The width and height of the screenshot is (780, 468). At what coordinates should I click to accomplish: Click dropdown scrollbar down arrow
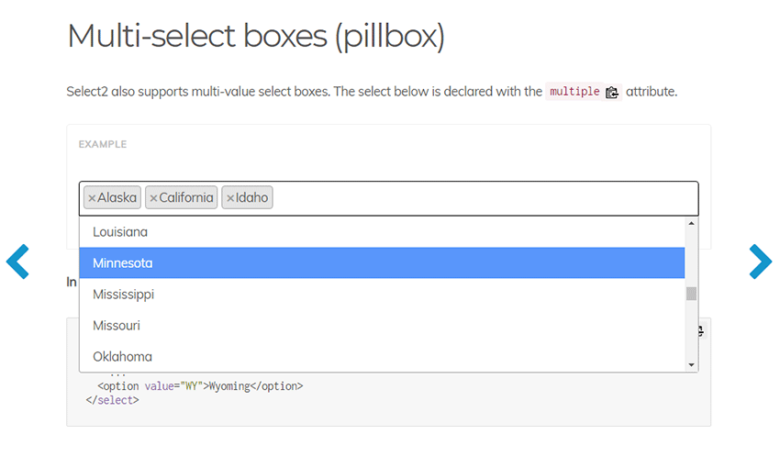(691, 365)
